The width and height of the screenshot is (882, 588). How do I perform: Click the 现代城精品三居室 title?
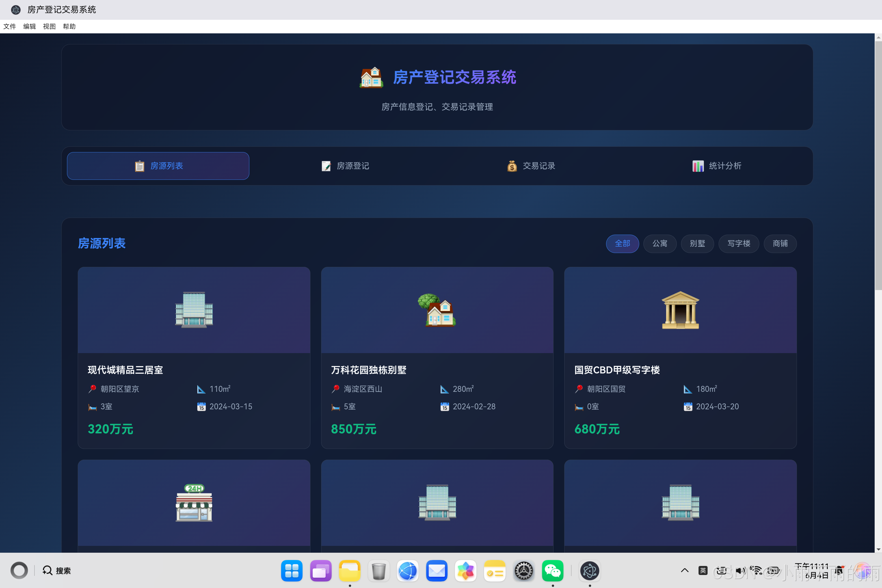click(x=125, y=370)
